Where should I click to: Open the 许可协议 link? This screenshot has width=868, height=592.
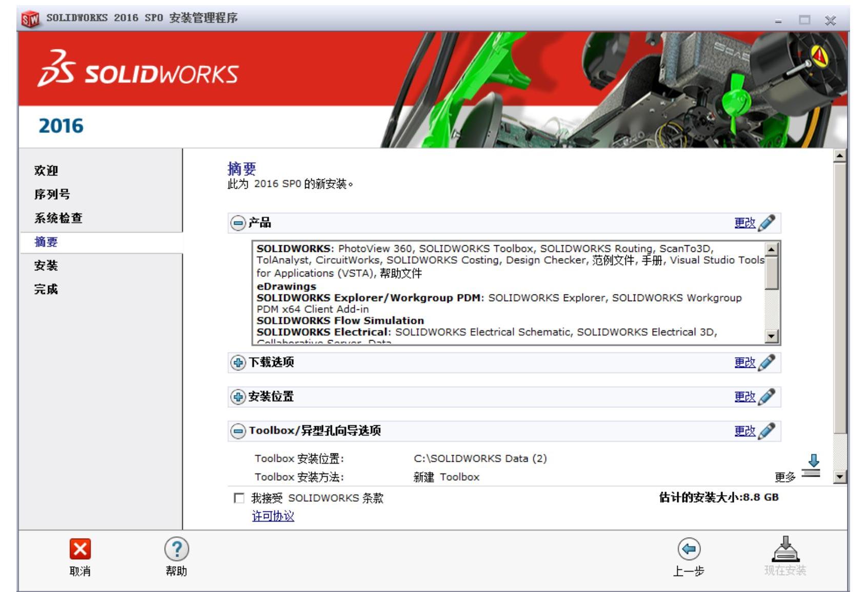273,516
